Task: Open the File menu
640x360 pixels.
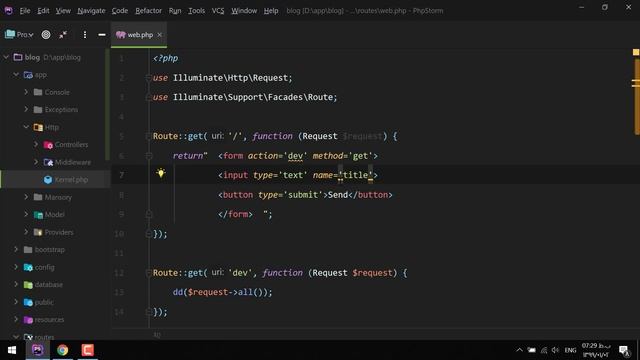Action: coord(24,11)
